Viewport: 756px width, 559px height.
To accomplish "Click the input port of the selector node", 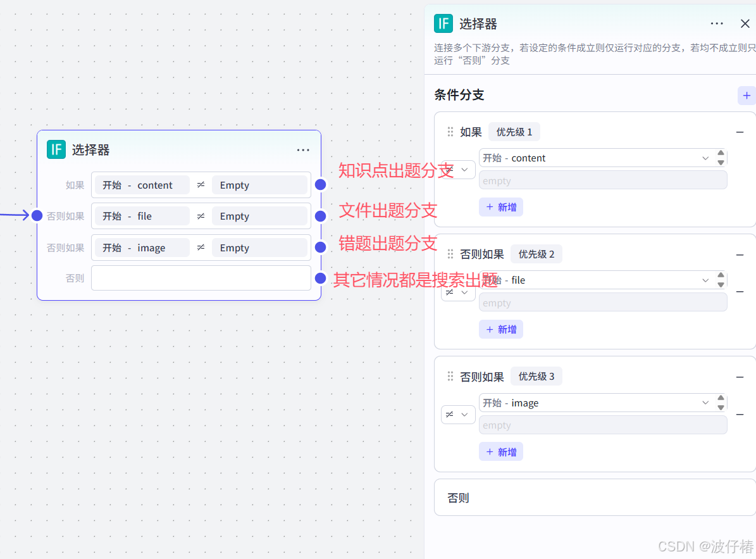I will pyautogui.click(x=37, y=216).
